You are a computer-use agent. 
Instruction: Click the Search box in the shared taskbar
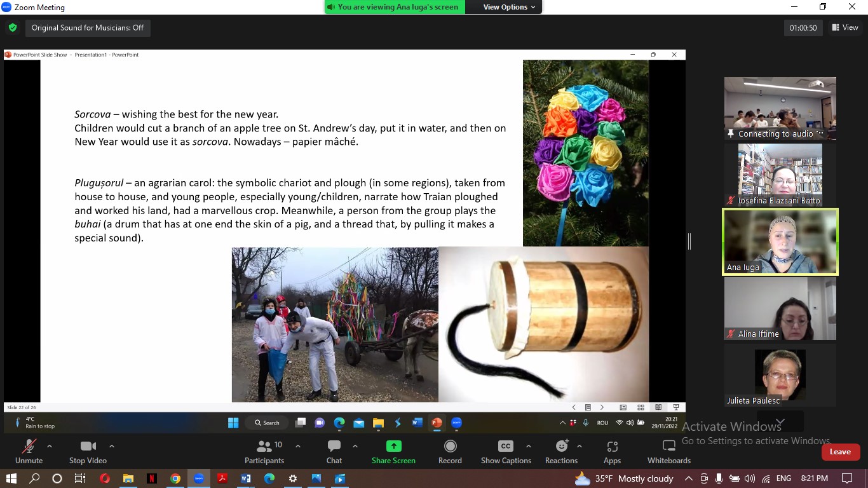click(267, 423)
